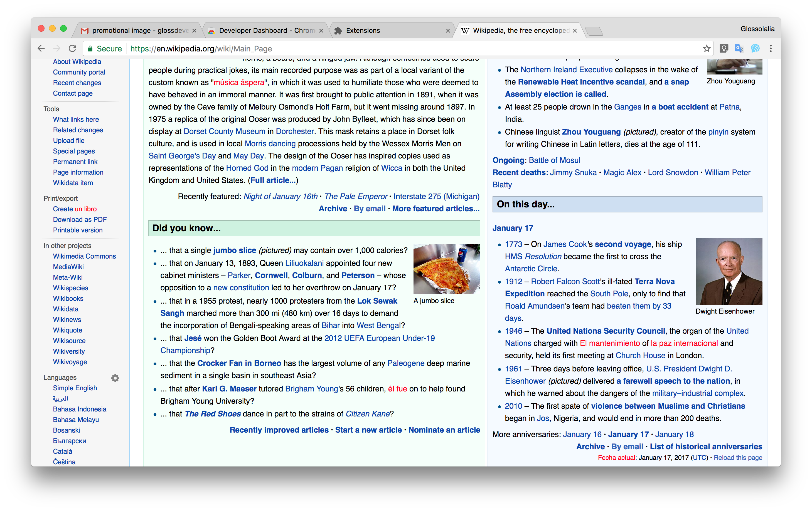The width and height of the screenshot is (812, 511).
Task: Switch to the Extensions tab
Action: click(x=392, y=30)
